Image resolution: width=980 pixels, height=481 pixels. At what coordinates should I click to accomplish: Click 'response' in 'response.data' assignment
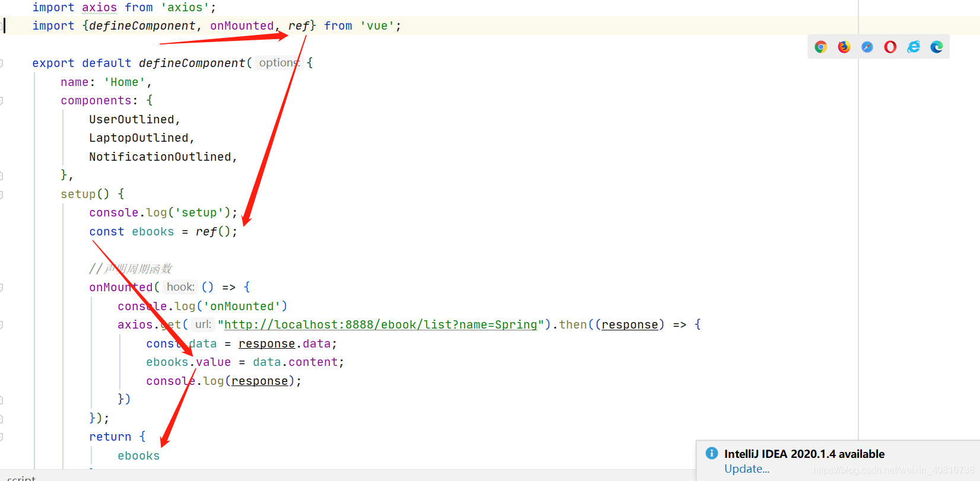click(267, 343)
